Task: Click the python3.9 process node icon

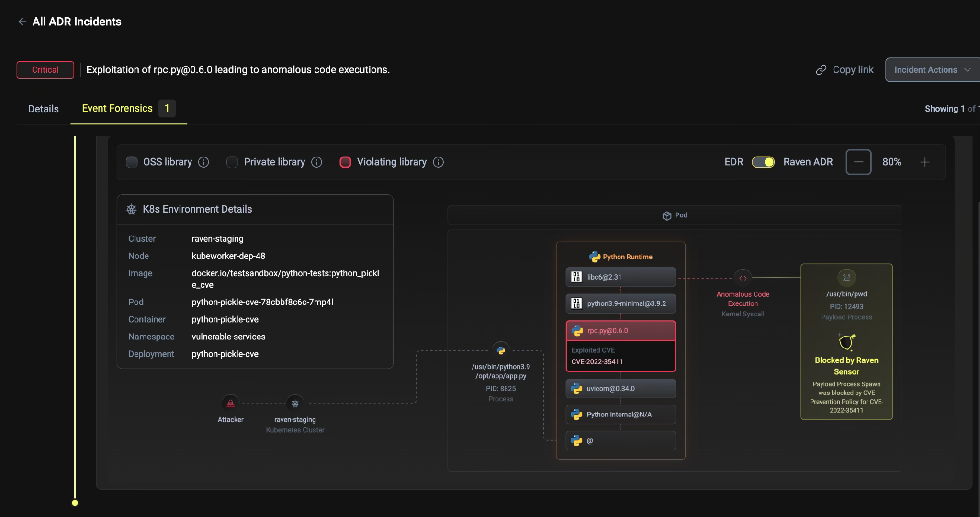Action: (x=501, y=350)
